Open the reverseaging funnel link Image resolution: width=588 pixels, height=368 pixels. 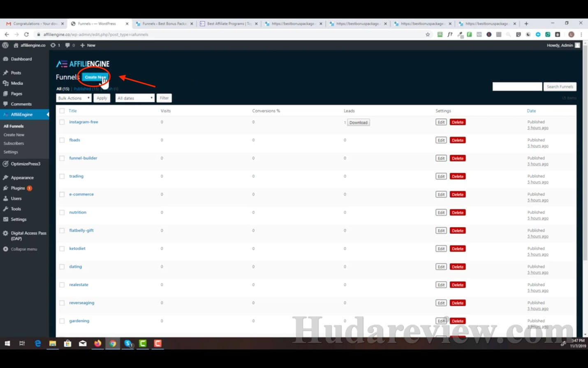pos(81,303)
